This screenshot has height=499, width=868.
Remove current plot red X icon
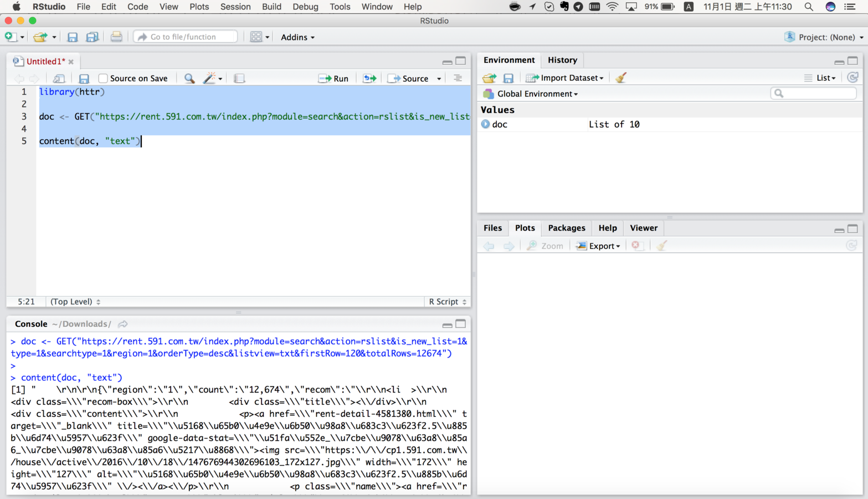[x=636, y=246]
